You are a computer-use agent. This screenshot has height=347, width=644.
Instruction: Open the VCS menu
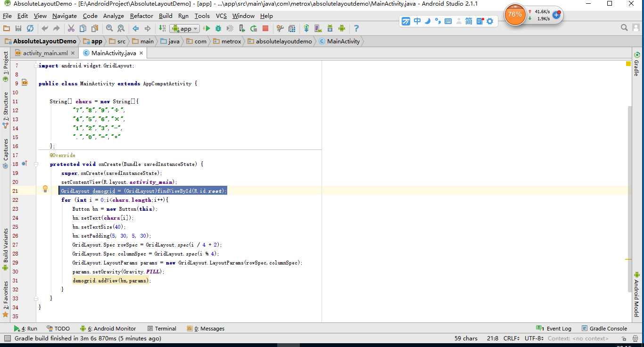coord(221,16)
